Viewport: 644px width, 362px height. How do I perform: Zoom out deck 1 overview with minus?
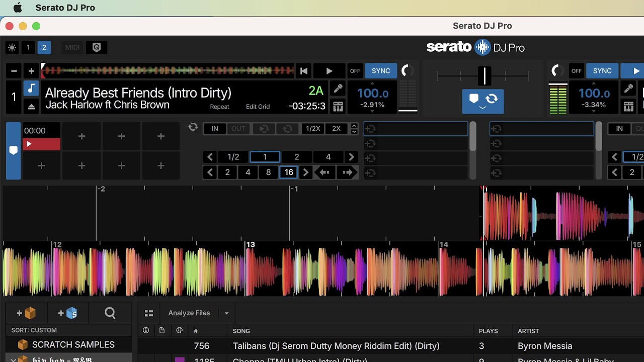(14, 71)
